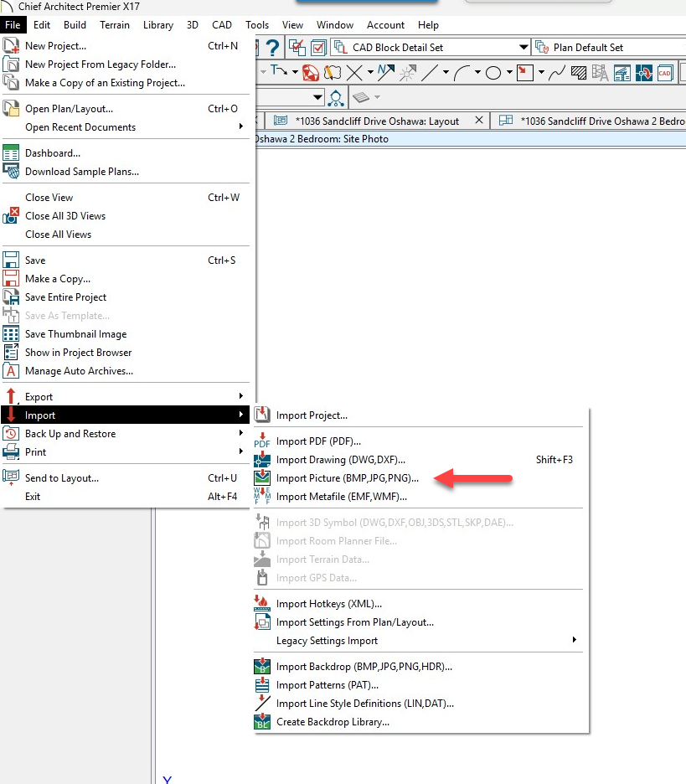Expand the Text with Arrow tool dropdown arrow

click(x=295, y=73)
